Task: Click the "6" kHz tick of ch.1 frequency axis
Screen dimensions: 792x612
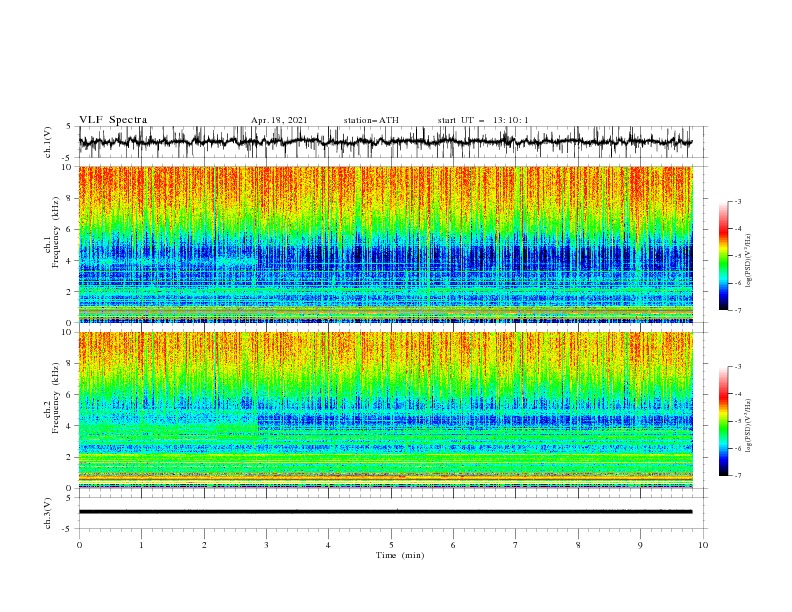Action: point(70,229)
